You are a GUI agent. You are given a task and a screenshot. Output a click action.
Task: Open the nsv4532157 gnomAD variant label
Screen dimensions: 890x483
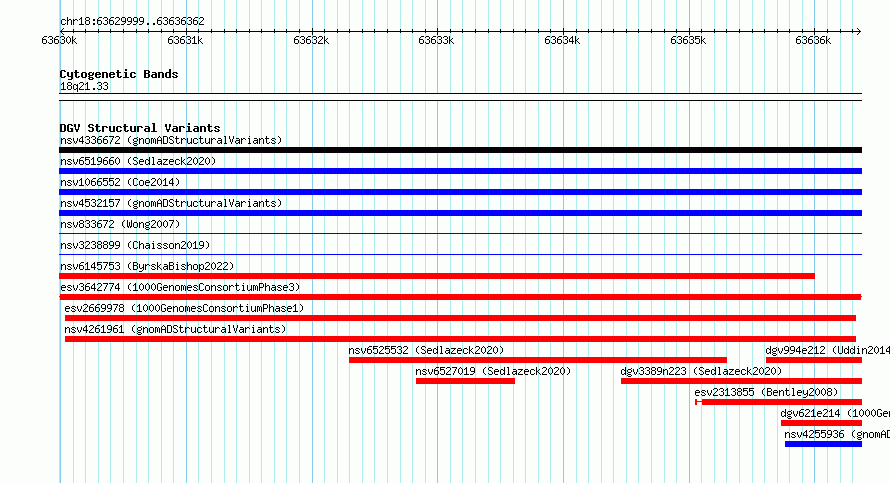click(171, 203)
